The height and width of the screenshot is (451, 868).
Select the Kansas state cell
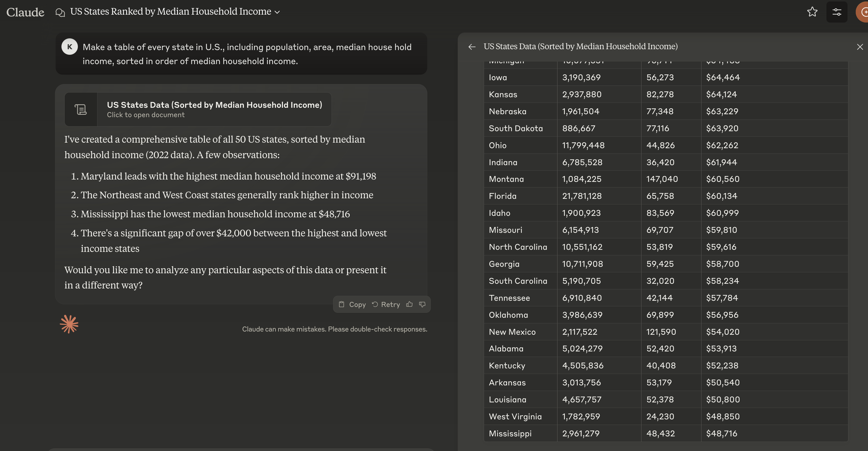[521, 94]
